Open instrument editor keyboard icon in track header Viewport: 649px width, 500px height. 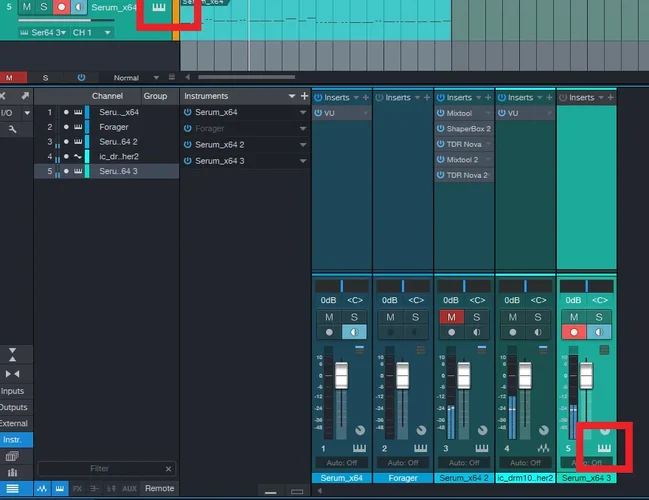tap(158, 9)
